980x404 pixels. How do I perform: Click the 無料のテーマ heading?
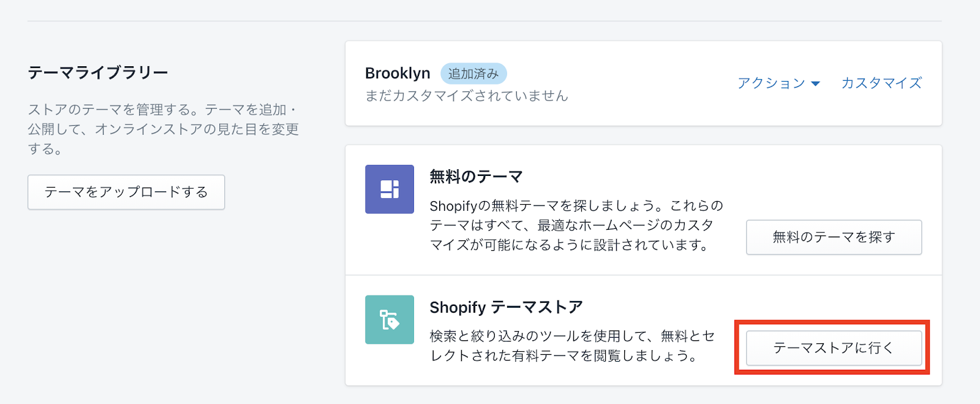point(476,177)
